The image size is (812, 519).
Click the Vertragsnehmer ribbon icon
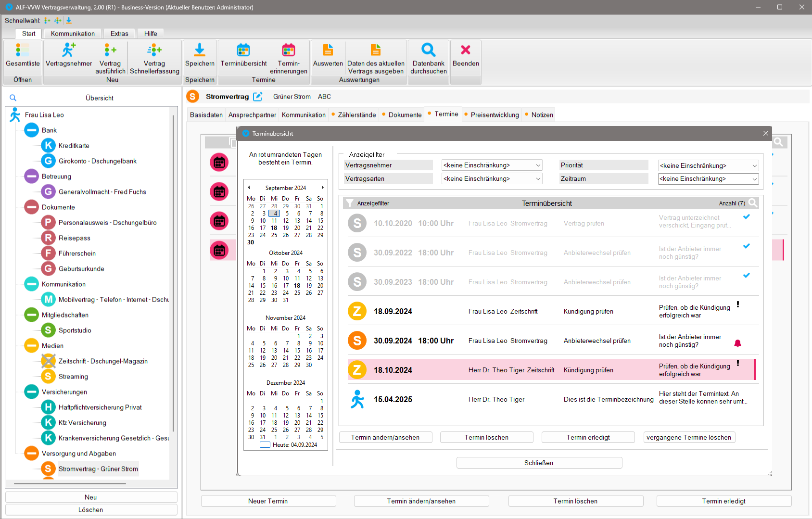point(68,50)
